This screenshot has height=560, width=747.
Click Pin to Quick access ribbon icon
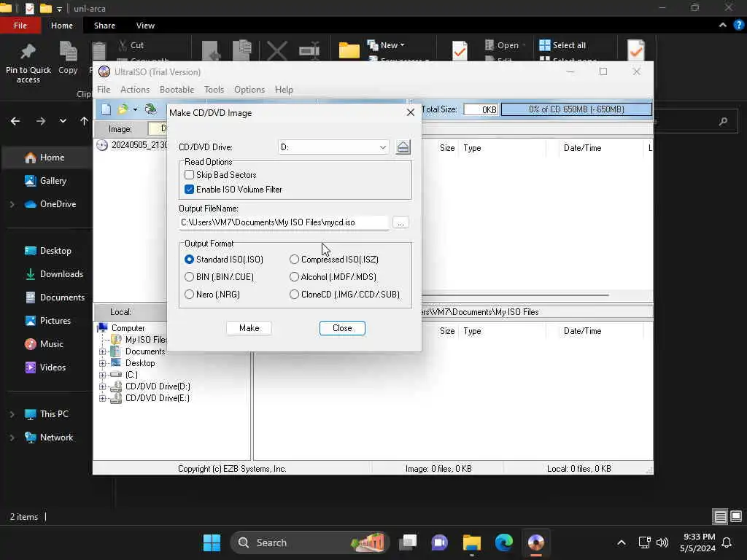pos(28,63)
